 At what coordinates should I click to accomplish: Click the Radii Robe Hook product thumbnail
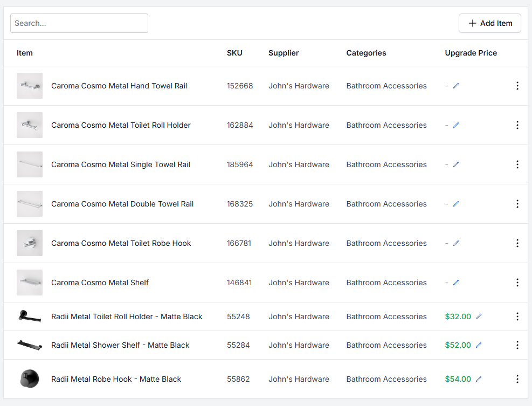click(30, 379)
